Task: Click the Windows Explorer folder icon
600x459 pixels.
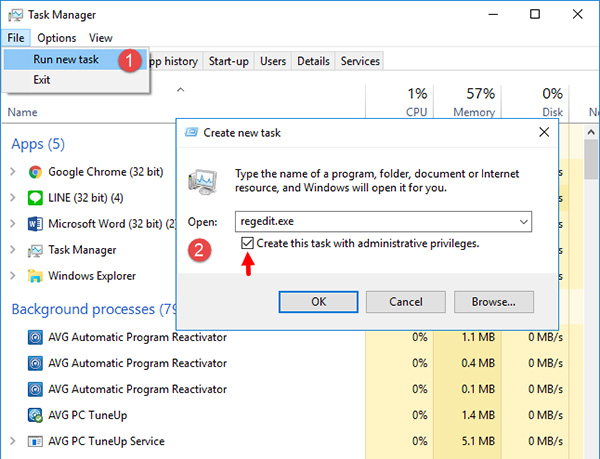Action: [35, 276]
